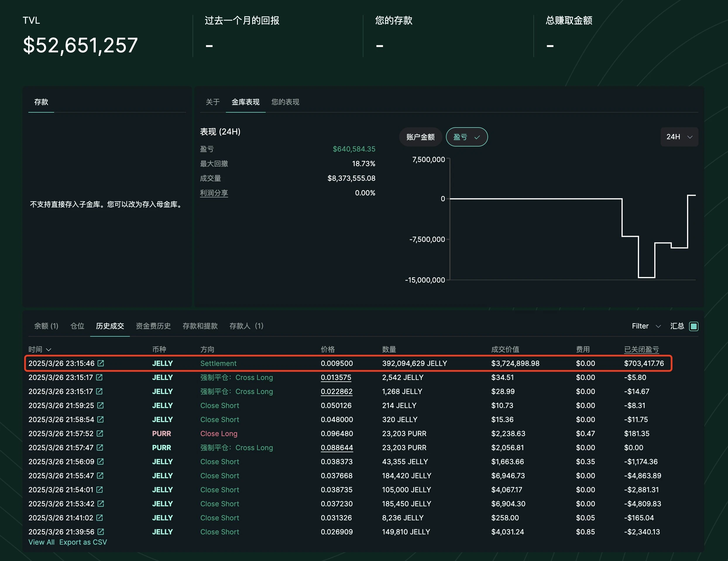728x561 pixels.
Task: Switch to the 仓位 tab
Action: click(x=77, y=326)
